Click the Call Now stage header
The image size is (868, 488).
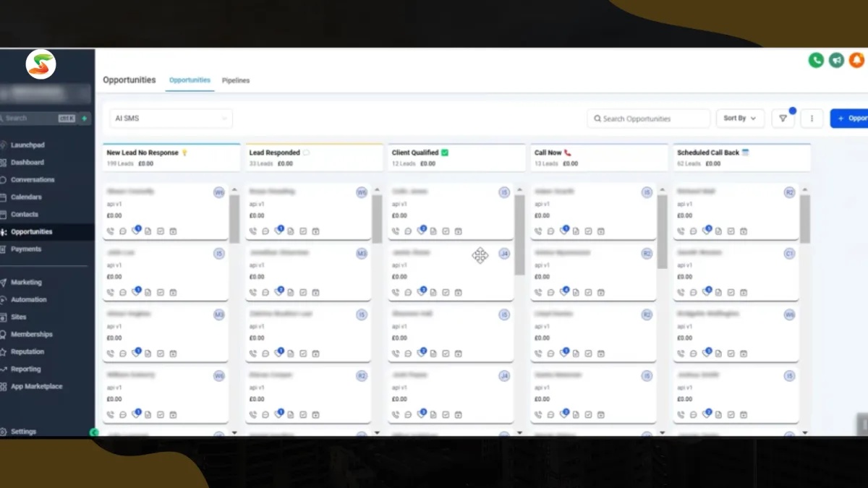coord(599,158)
